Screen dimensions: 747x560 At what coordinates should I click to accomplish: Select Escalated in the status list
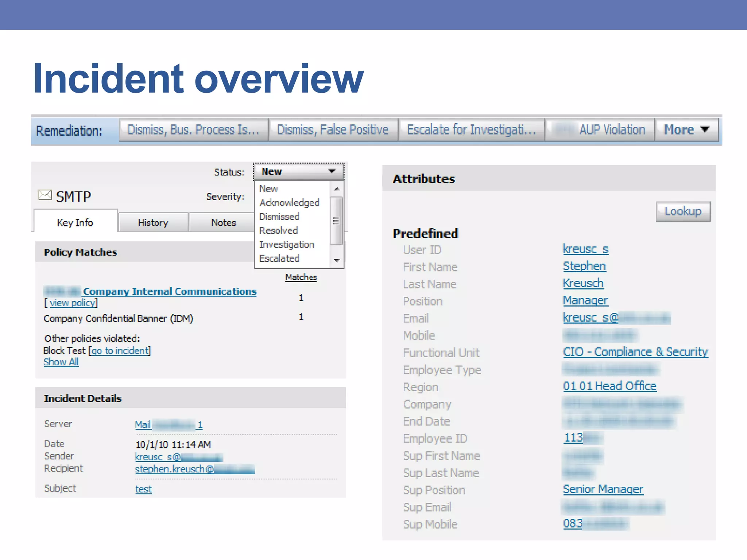tap(279, 258)
